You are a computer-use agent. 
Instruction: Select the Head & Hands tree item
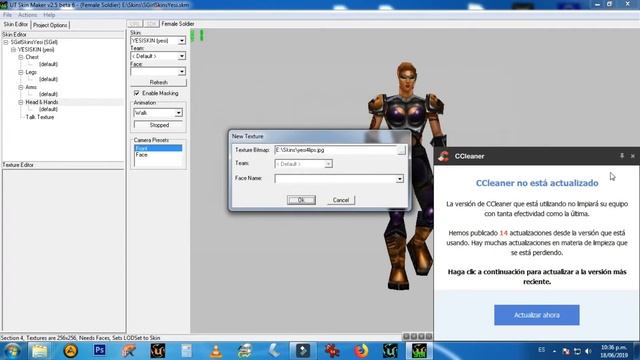(42, 102)
